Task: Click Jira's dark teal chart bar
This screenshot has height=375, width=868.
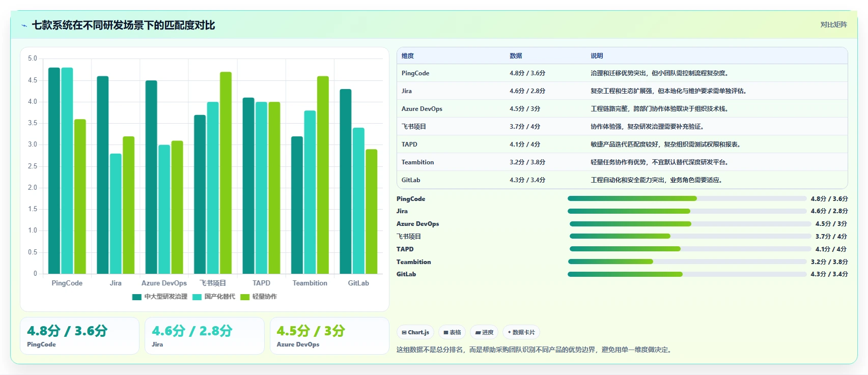Action: click(103, 175)
